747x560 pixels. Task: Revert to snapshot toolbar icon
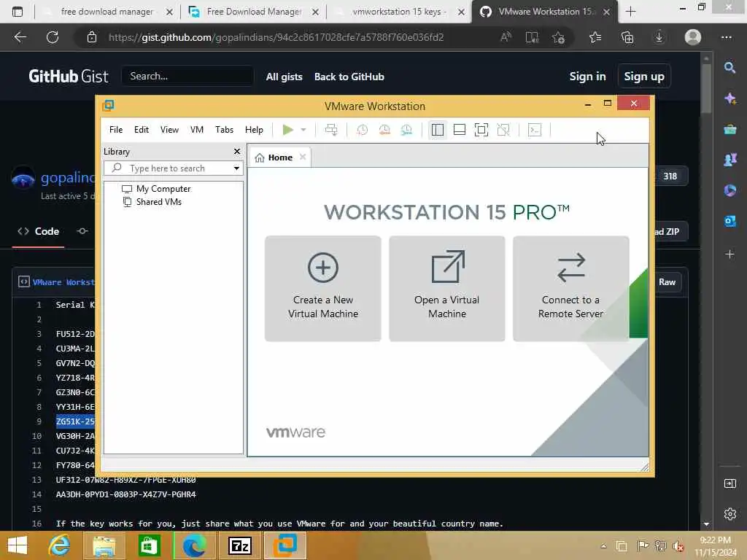click(384, 130)
